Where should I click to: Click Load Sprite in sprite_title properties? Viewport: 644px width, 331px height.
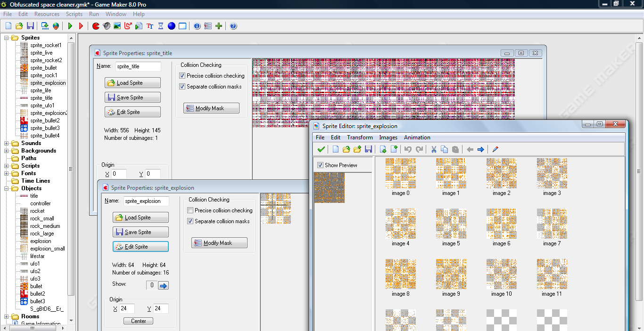[x=132, y=83]
